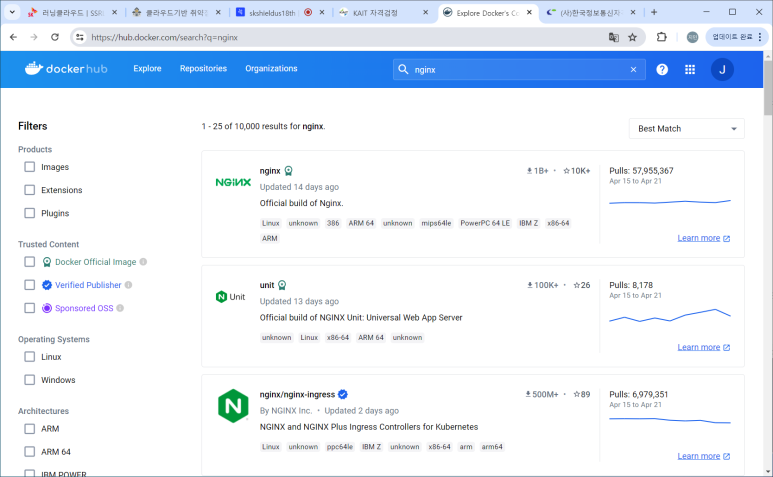The image size is (773, 477).
Task: Open a new browser tab
Action: click(654, 12)
